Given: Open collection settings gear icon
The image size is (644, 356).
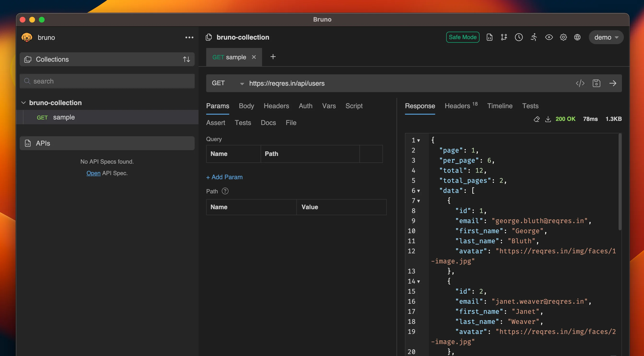Looking at the screenshot, I should (563, 37).
